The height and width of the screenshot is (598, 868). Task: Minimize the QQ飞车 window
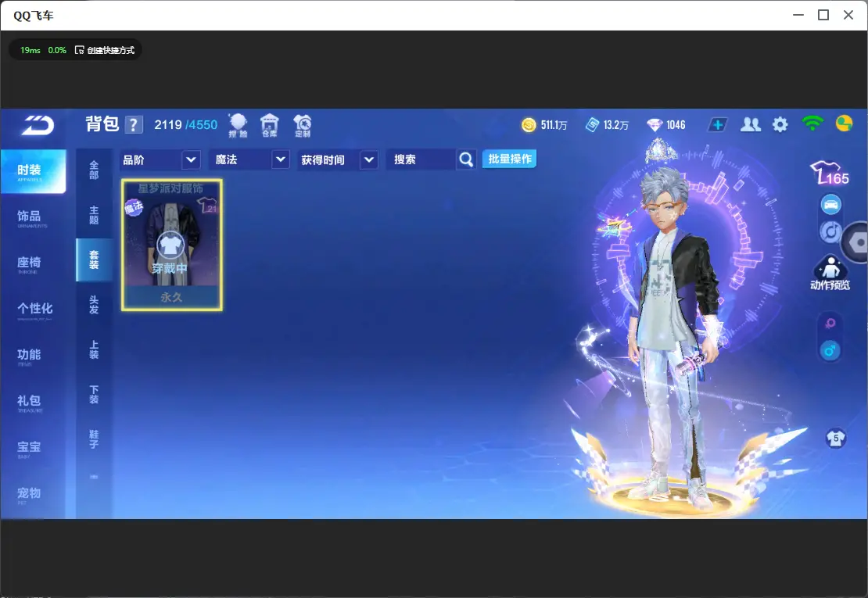[x=798, y=15]
